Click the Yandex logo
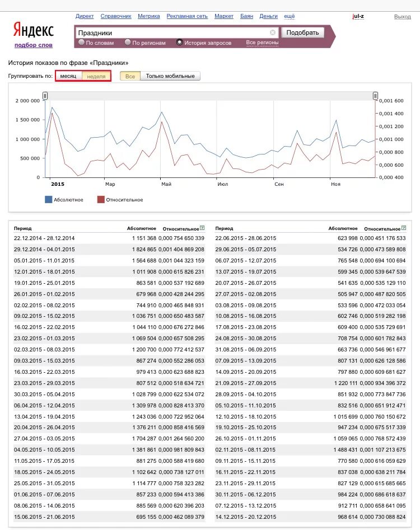420x530 pixels. pyautogui.click(x=34, y=30)
